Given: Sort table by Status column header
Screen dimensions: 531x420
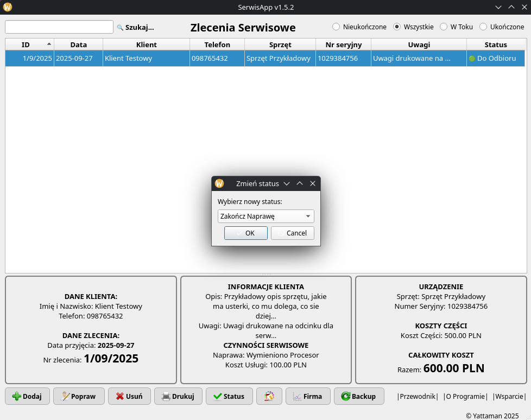Looking at the screenshot, I should click(x=495, y=44).
